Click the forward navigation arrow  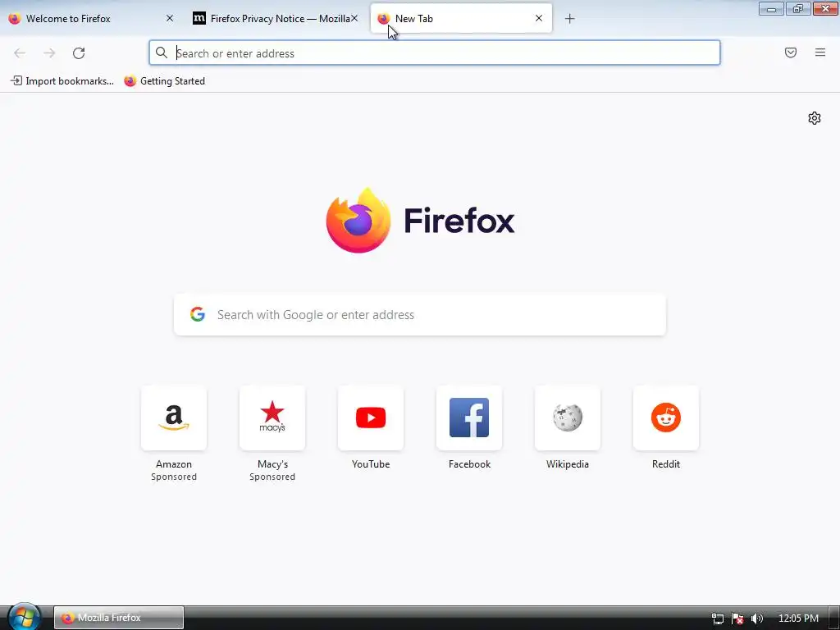pyautogui.click(x=49, y=53)
